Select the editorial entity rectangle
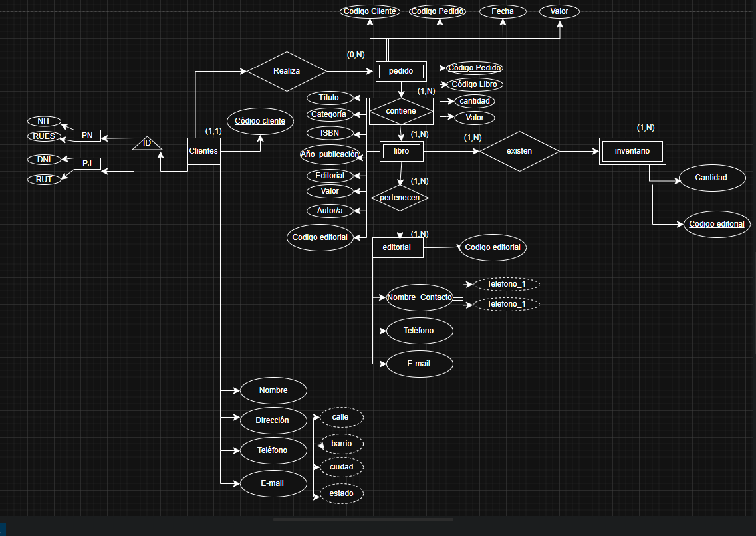This screenshot has width=756, height=536. pos(398,248)
